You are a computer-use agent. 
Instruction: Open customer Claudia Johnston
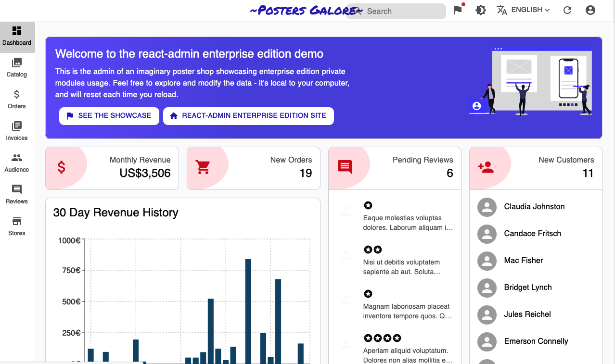click(x=536, y=207)
